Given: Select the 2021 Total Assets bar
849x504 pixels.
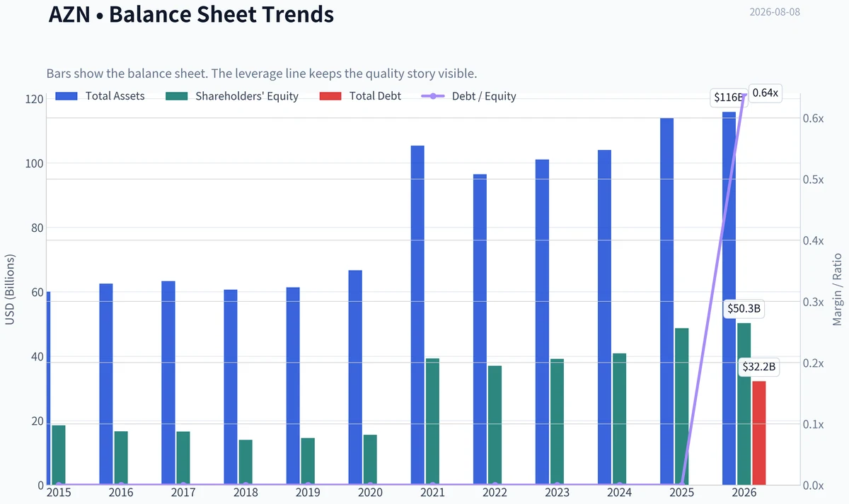Looking at the screenshot, I should (x=417, y=315).
